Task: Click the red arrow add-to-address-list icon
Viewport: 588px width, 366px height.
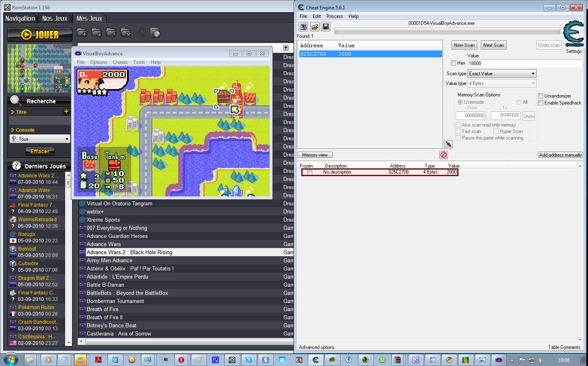Action: [x=448, y=144]
